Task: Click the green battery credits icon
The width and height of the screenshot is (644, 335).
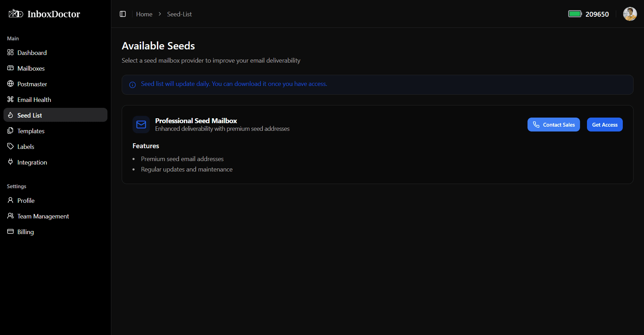Action: 575,14
